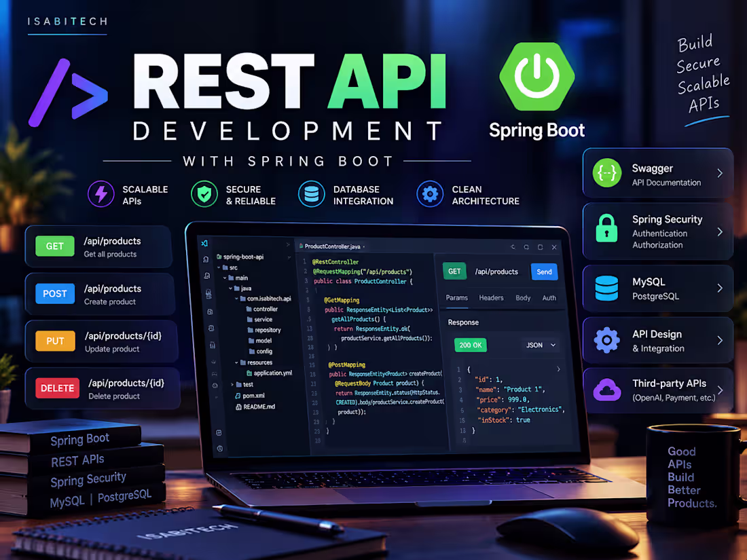Open the config folder
Viewport: 747px width, 560px height.
[261, 352]
